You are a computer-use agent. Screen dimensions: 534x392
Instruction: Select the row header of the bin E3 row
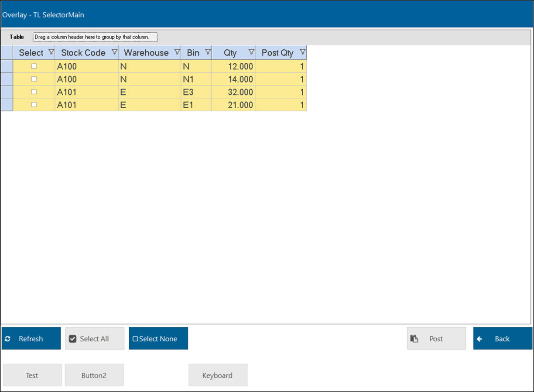click(x=7, y=92)
